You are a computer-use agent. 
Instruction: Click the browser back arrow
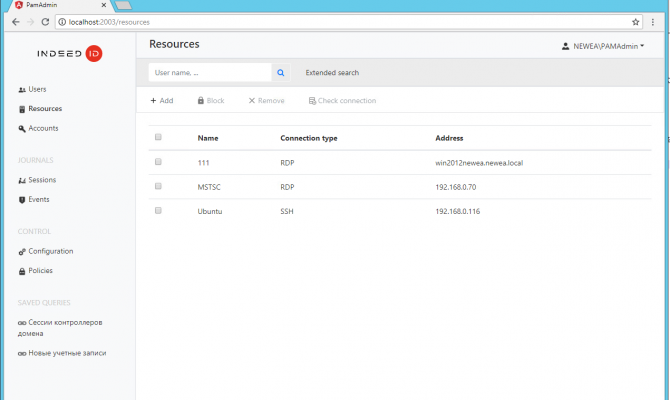coord(16,22)
